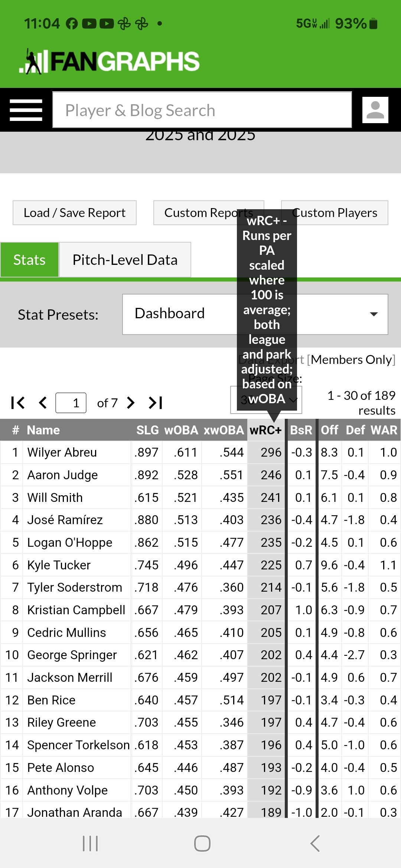Jump to the last results page
401x868 pixels.
(156, 402)
